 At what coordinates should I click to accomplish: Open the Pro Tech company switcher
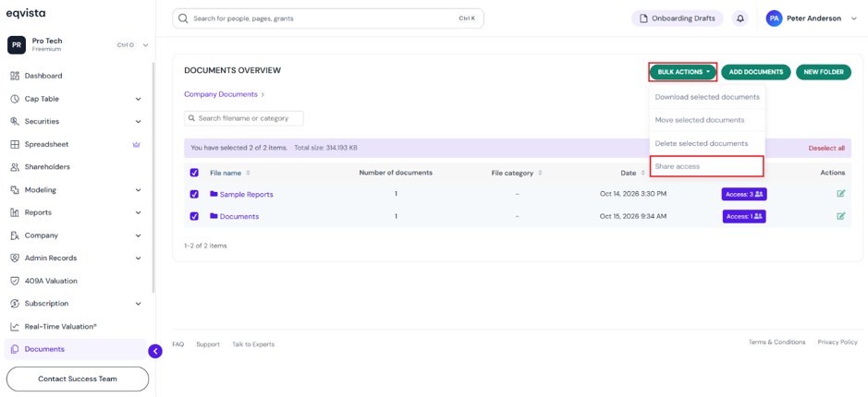tap(78, 45)
